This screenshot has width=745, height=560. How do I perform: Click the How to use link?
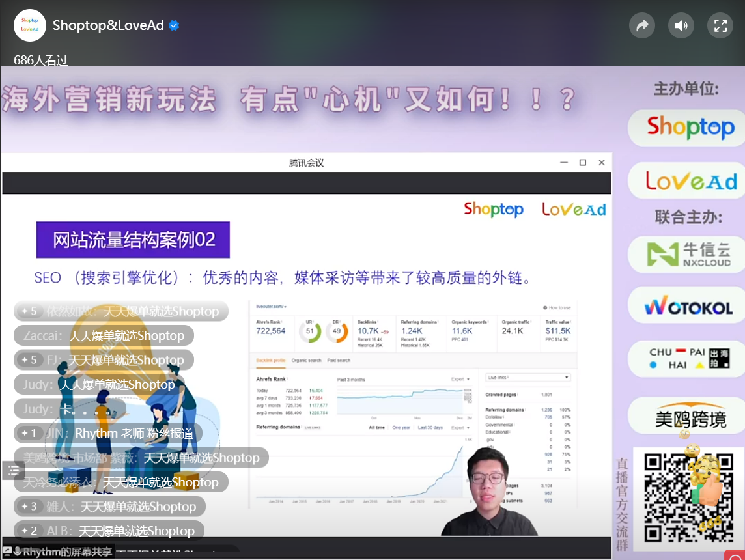(557, 308)
